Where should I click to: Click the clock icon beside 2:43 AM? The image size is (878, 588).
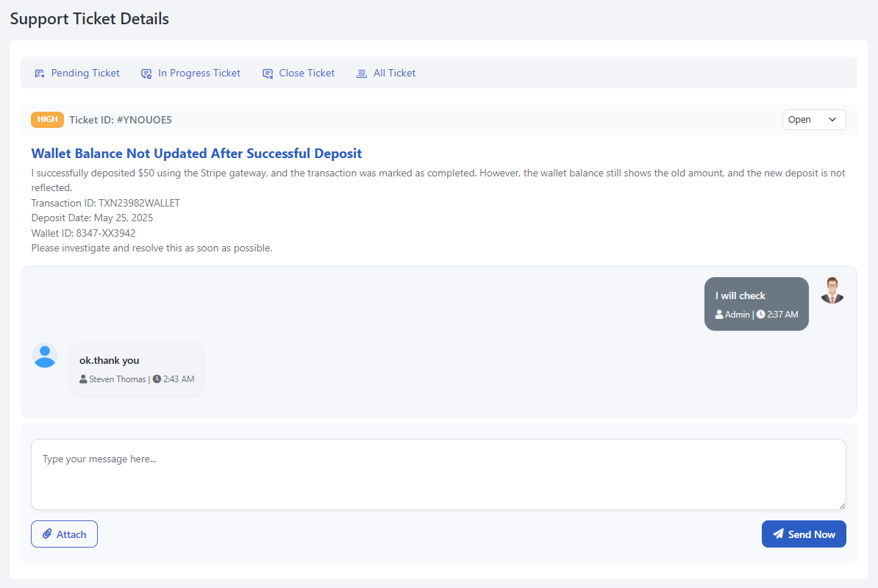click(x=157, y=379)
